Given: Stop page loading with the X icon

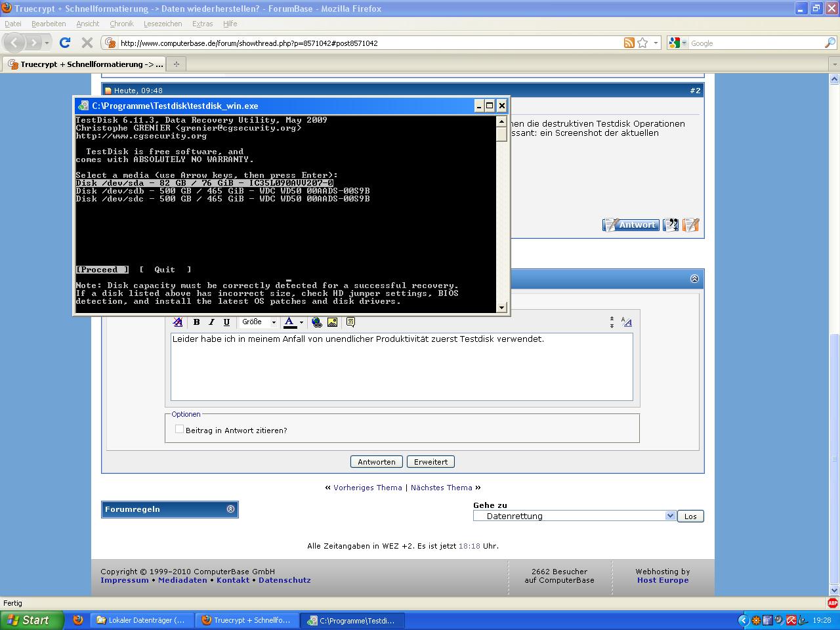Looking at the screenshot, I should [x=87, y=43].
